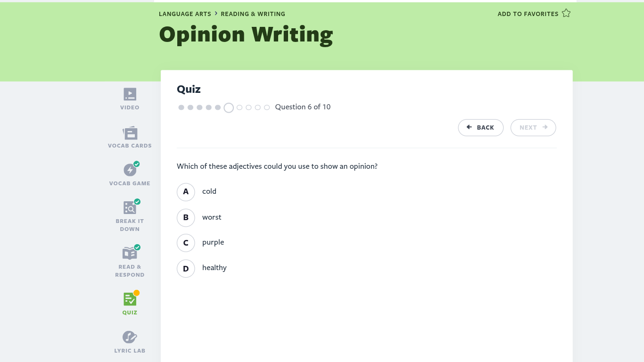Viewport: 644px width, 362px height.
Task: Click the Add to Favorites star icon
Action: click(x=566, y=13)
